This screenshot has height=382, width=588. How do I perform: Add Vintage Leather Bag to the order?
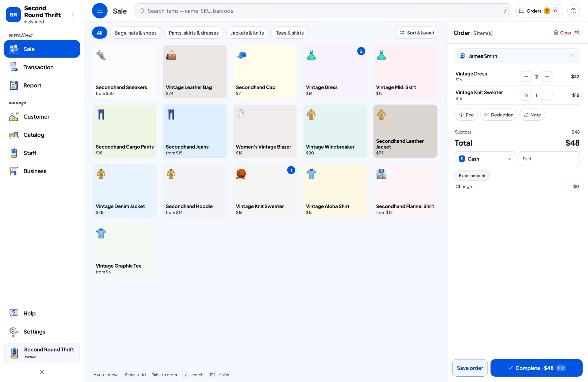(x=195, y=72)
